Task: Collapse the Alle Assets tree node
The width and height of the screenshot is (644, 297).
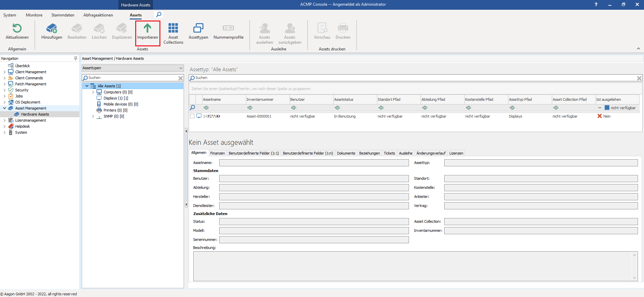Action: [x=87, y=86]
